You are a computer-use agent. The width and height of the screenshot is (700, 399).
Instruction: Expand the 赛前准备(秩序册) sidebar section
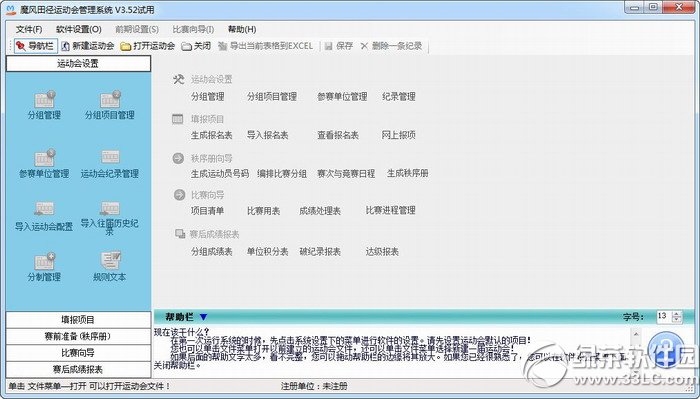[x=78, y=336]
